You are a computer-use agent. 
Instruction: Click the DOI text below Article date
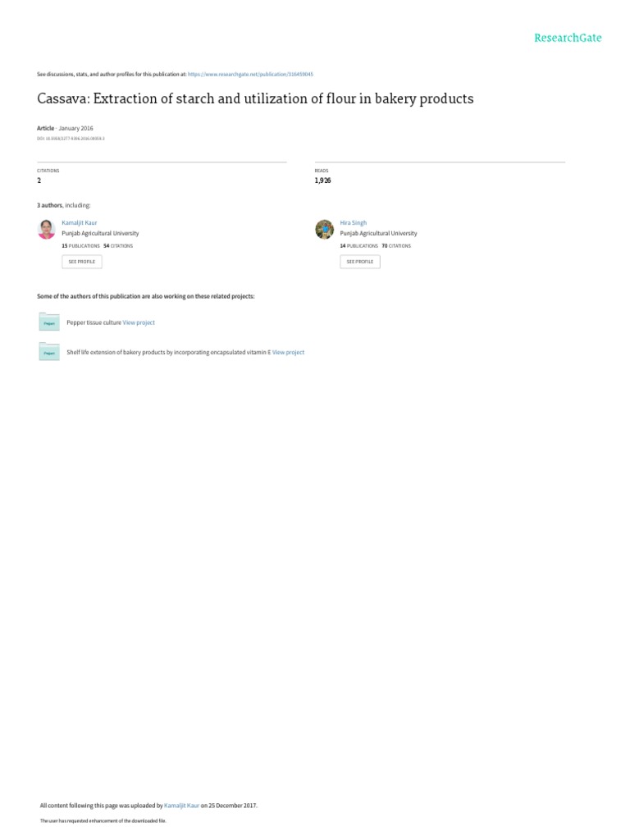pos(71,139)
